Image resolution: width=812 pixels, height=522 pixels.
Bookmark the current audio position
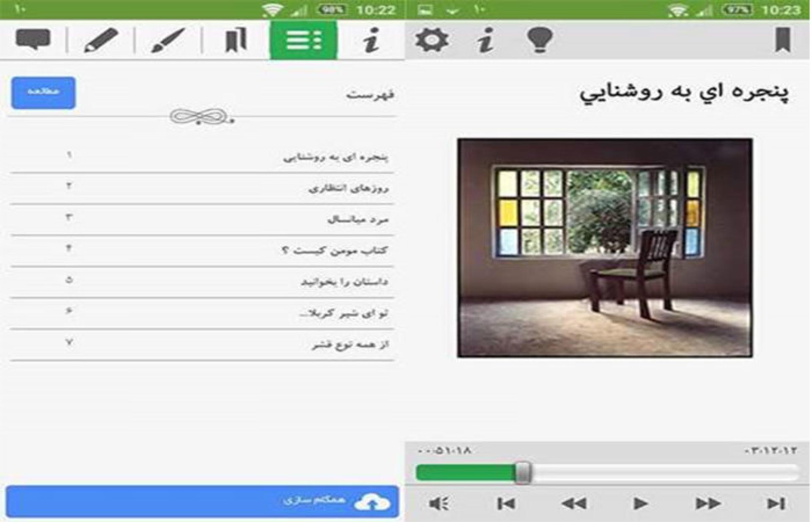point(783,40)
